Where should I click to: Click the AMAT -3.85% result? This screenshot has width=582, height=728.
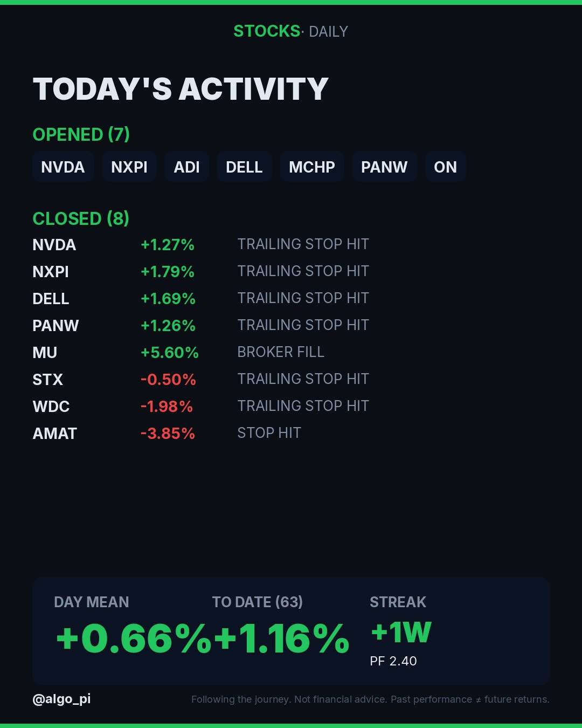[x=168, y=434]
